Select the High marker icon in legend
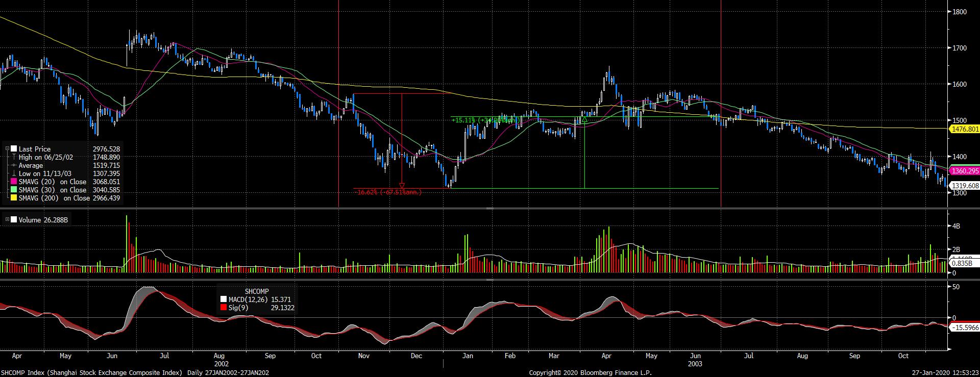This screenshot has width=980, height=377. 14,157
